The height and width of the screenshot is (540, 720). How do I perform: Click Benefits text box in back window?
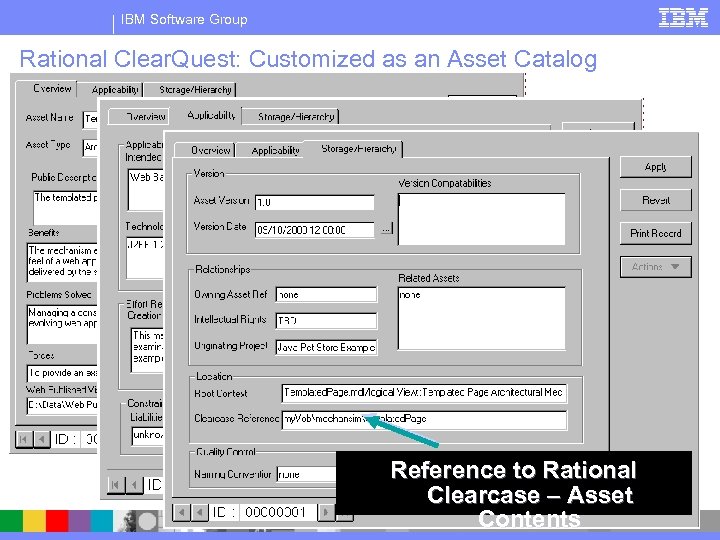point(62,263)
